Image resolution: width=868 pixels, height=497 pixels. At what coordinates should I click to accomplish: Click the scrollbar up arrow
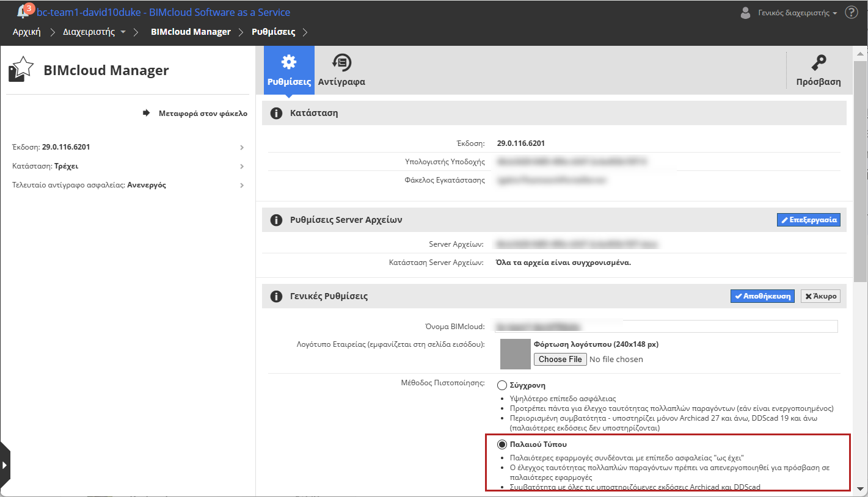860,54
